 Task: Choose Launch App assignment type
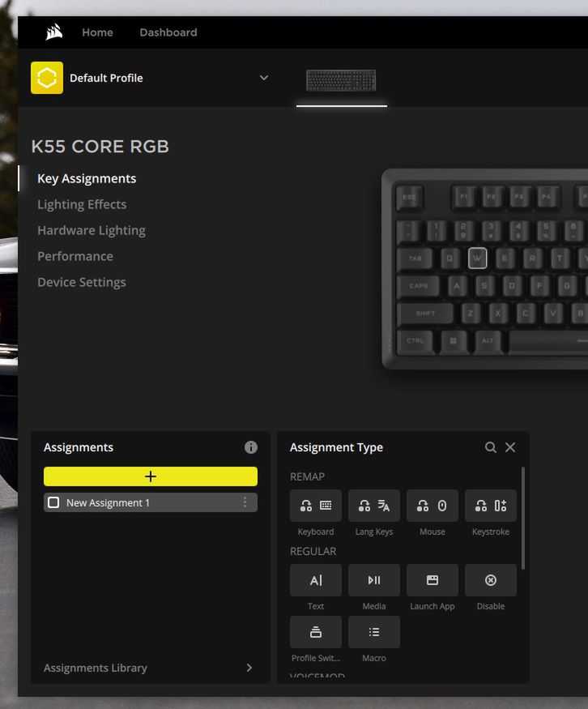coord(432,580)
